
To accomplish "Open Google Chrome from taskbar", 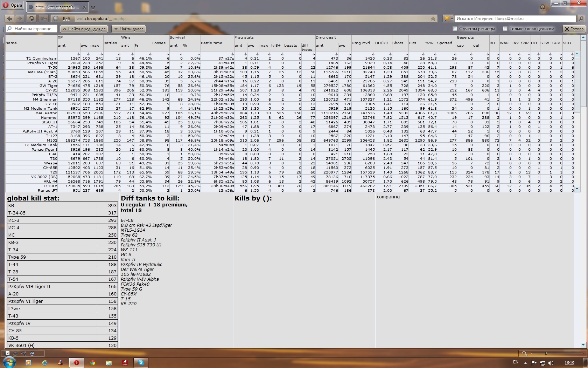I will pyautogui.click(x=93, y=363).
